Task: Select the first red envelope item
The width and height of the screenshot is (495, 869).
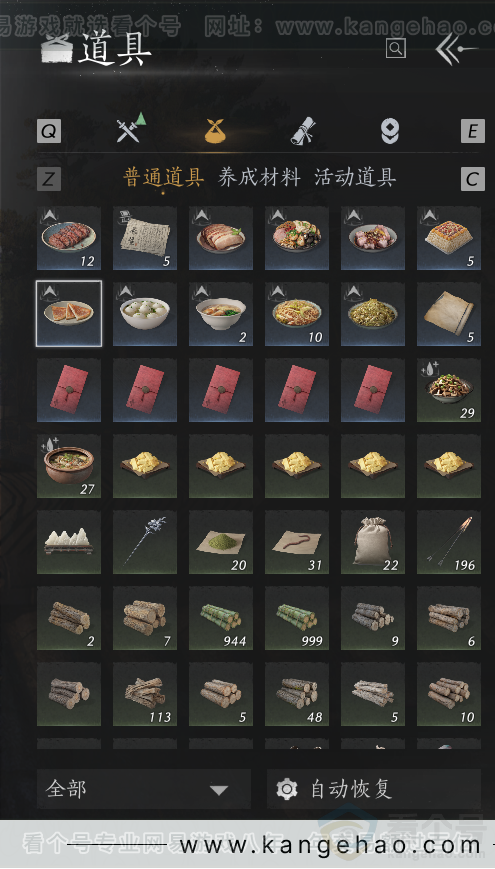Action: 69,390
